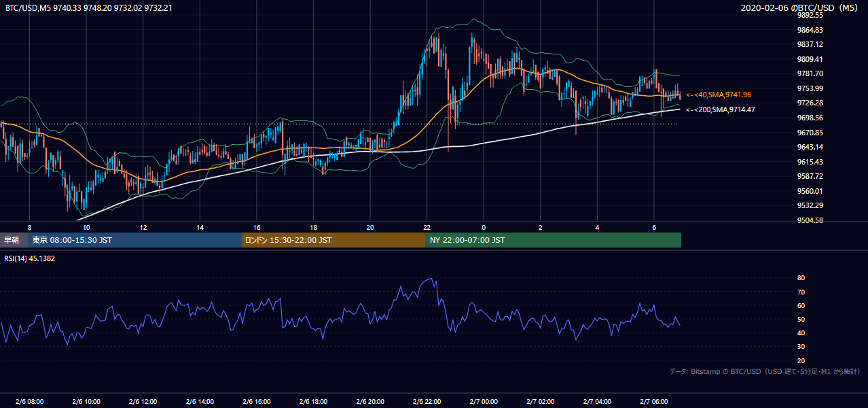The height and width of the screenshot is (408, 868).
Task: Click the 早朝 session bar
Action: point(14,240)
